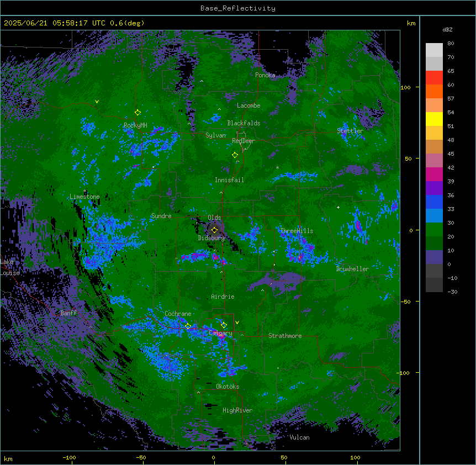Image resolution: width=476 pixels, height=465 pixels.
Task: Click the -30 value on the dBZ legend
Action: [x=452, y=292]
